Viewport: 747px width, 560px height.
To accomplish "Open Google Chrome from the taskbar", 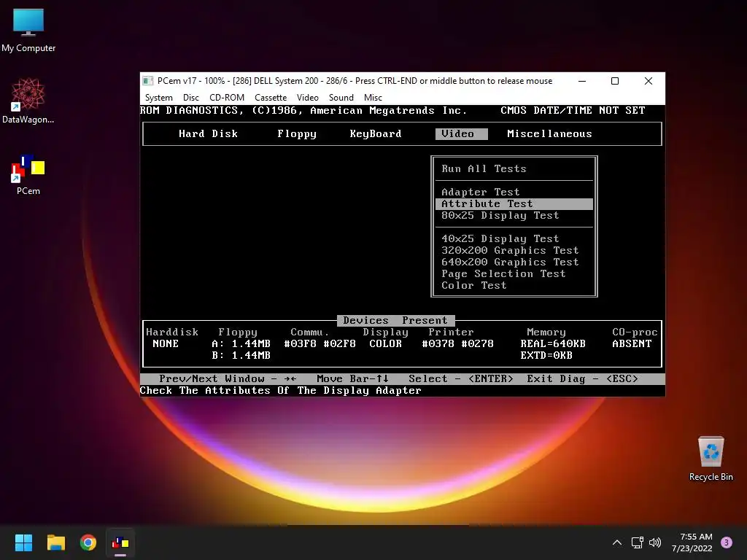I will 88,542.
